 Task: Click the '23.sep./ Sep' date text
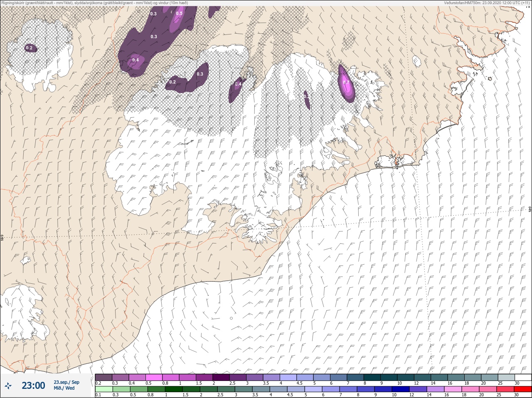pyautogui.click(x=66, y=382)
